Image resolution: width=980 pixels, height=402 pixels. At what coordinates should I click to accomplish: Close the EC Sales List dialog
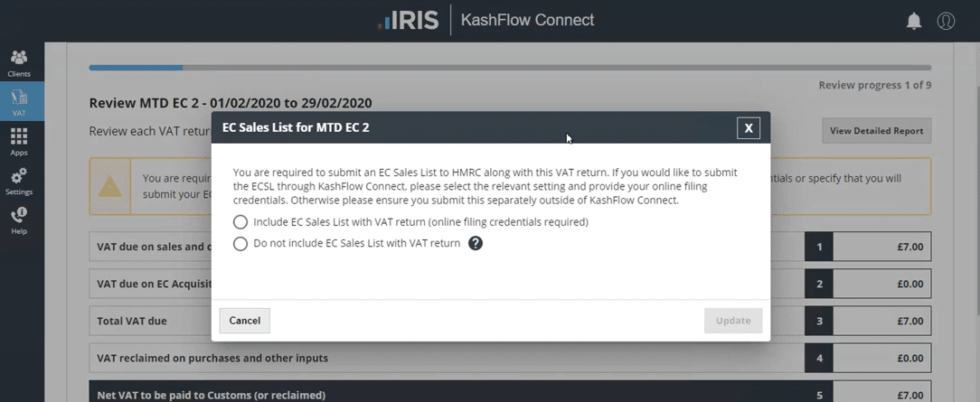(748, 128)
